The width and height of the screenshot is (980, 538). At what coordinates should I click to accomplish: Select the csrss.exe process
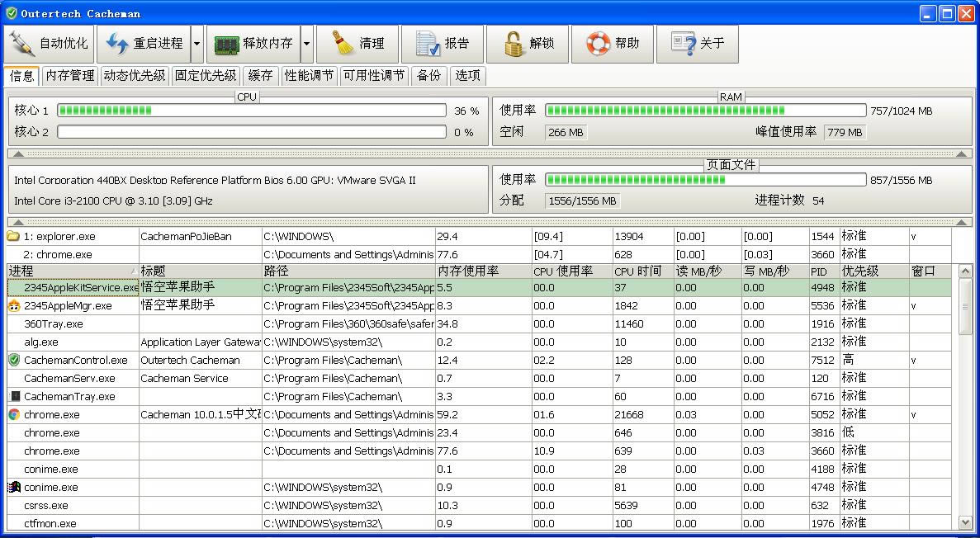click(480, 505)
